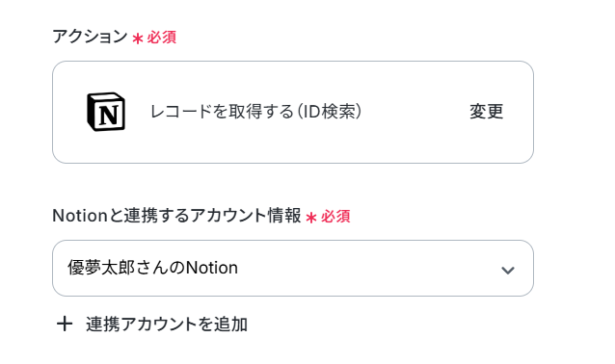The height and width of the screenshot is (364, 615).
Task: Click the red asterisk next to アカウント情報
Action: (311, 218)
